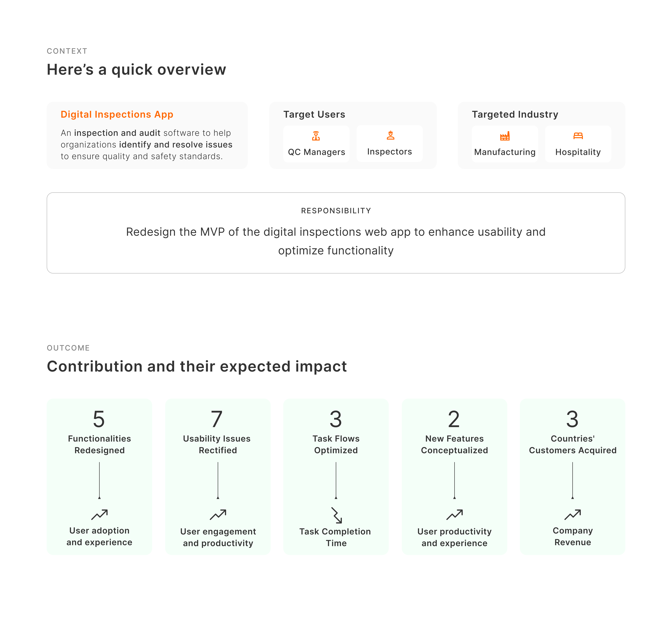672x625 pixels.
Task: Click upward trend icon above User productivity
Action: click(455, 514)
